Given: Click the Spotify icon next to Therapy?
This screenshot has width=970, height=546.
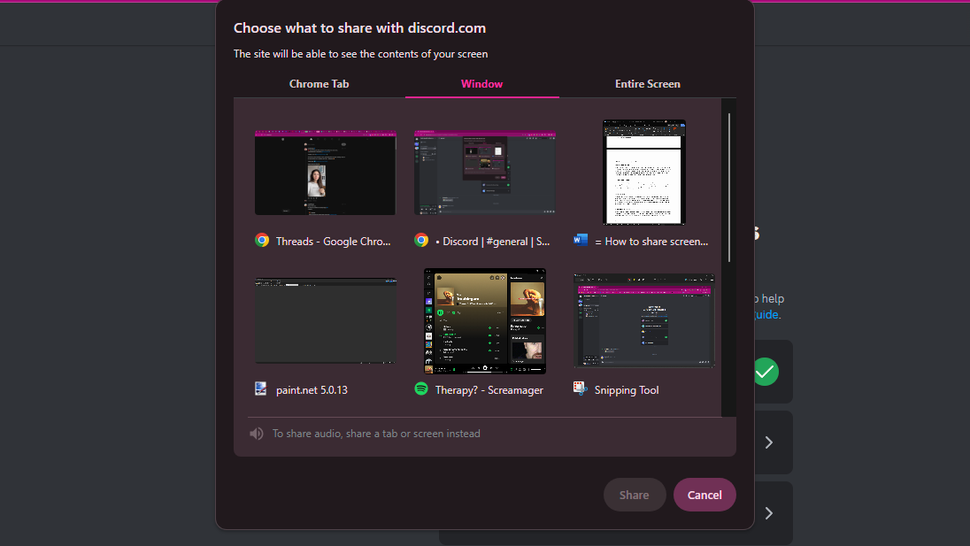Looking at the screenshot, I should (421, 389).
